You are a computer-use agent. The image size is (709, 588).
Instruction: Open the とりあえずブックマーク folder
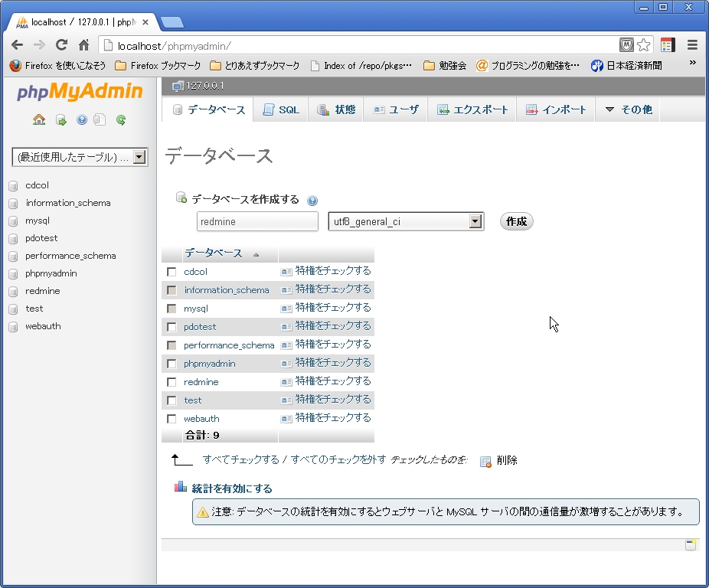(x=255, y=66)
